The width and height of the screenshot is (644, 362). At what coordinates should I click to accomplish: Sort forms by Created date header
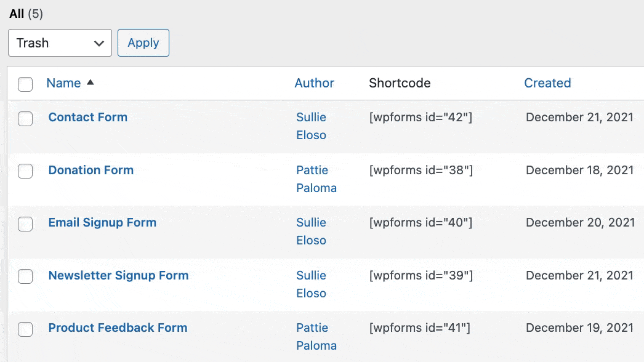[547, 83]
